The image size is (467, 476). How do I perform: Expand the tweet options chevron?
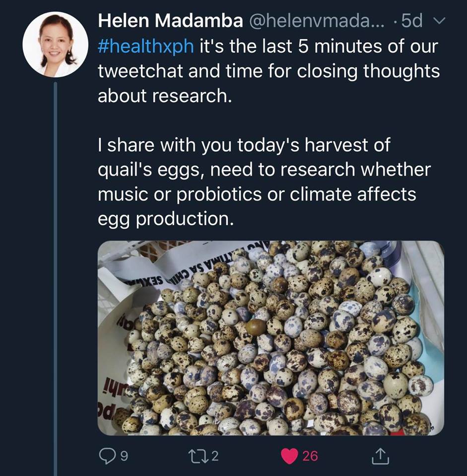pos(440,21)
